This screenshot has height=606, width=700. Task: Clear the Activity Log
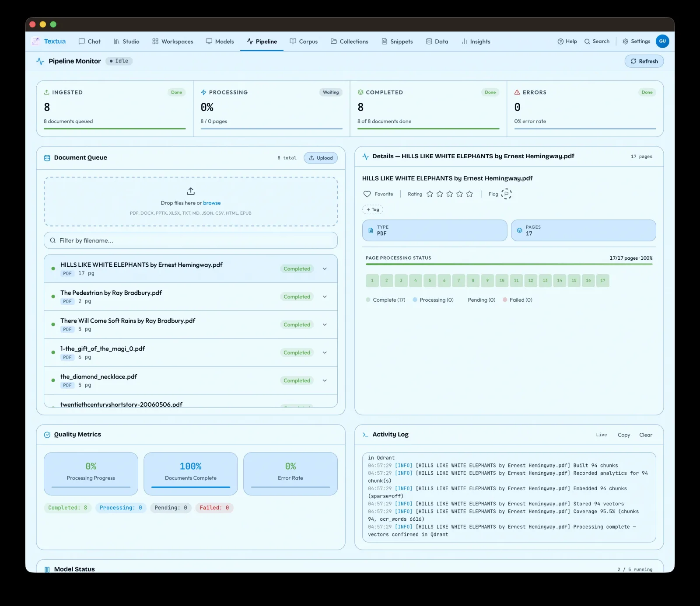coord(646,435)
